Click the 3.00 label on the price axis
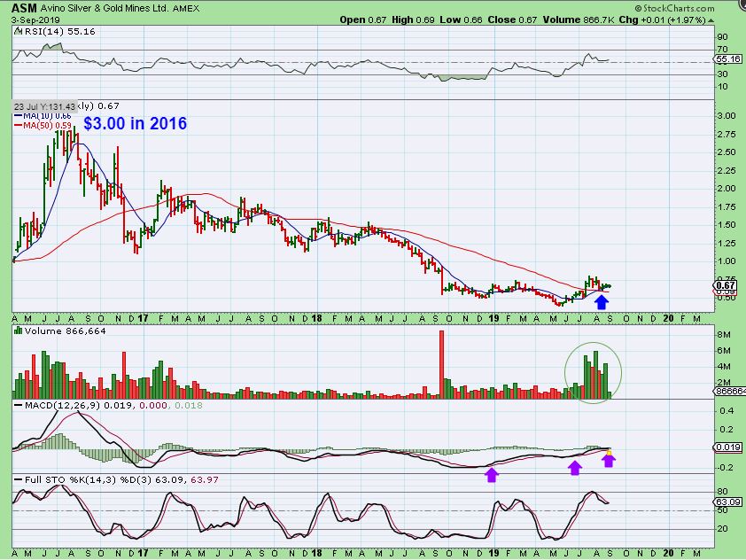 pyautogui.click(x=726, y=115)
